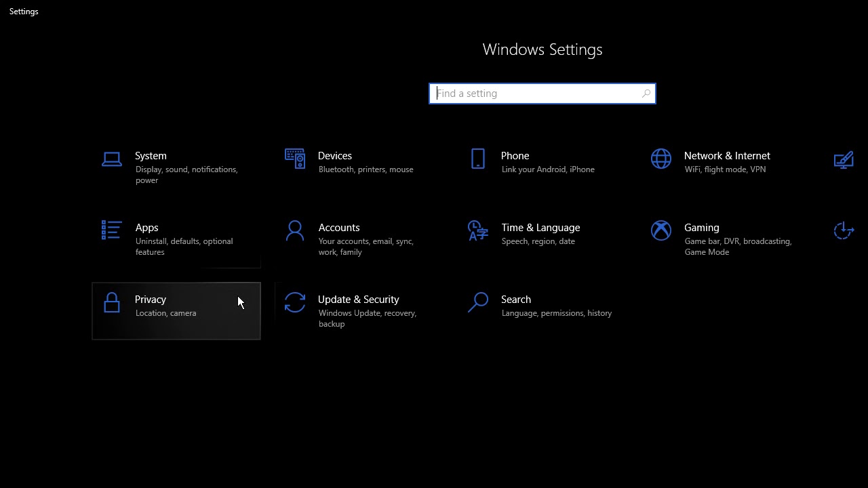
Task: Click the magnifier icon in search box
Action: [x=646, y=94]
